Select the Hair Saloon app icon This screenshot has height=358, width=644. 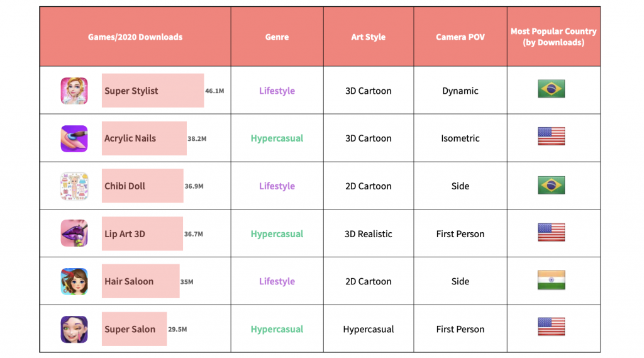click(74, 281)
